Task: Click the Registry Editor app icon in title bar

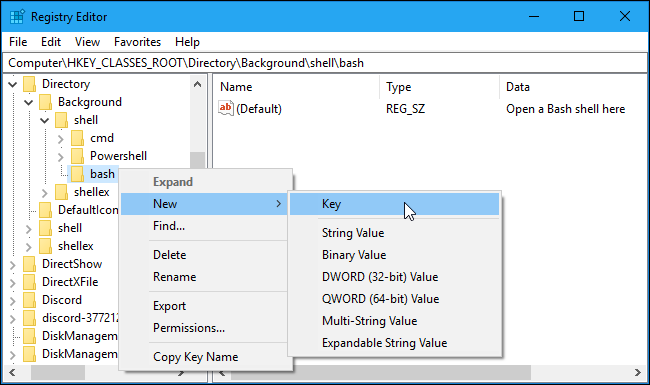Action: pyautogui.click(x=17, y=17)
